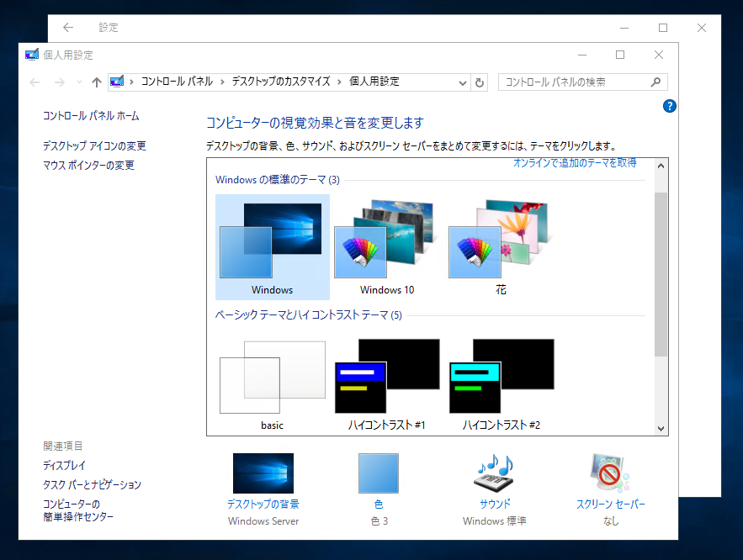Click the back arrow in 個人用設定 window
The width and height of the screenshot is (743, 560).
pos(34,82)
